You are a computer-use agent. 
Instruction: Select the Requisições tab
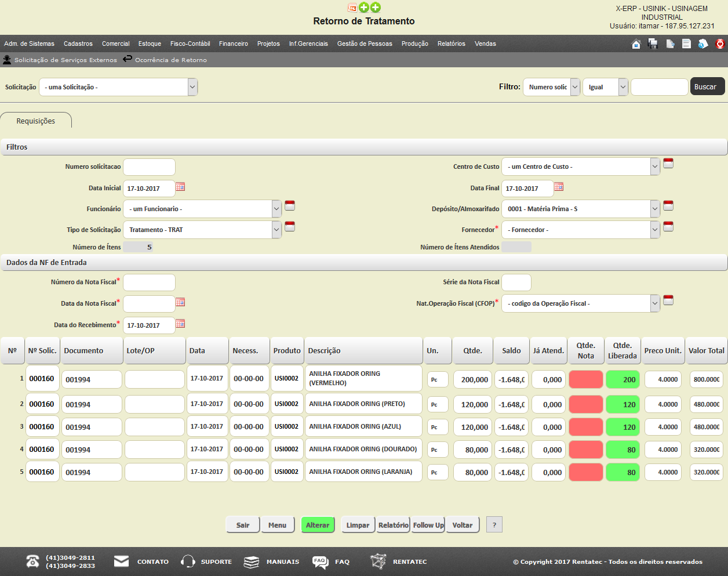36,121
